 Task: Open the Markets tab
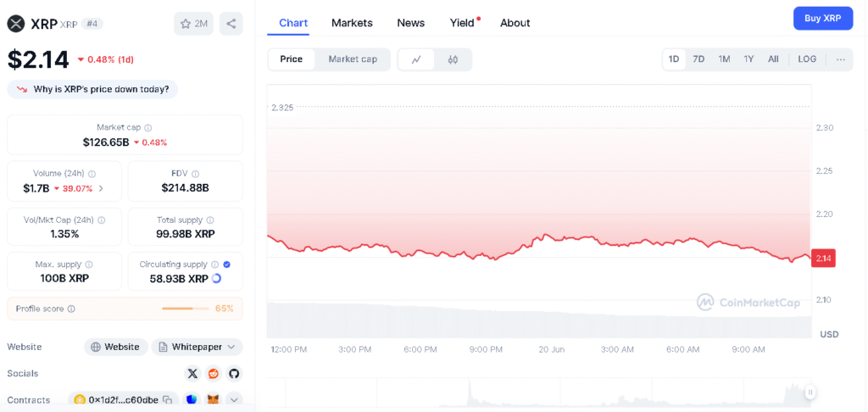point(352,23)
